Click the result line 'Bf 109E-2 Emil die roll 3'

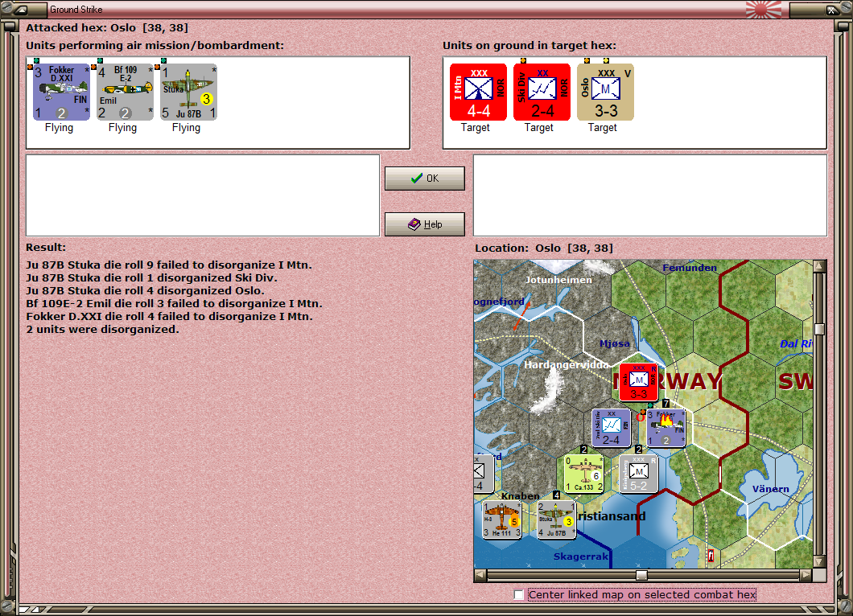click(x=174, y=303)
